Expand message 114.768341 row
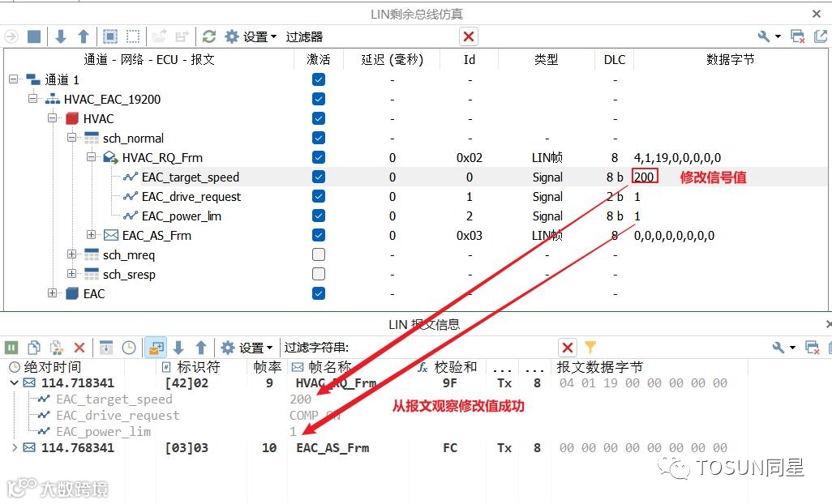Viewport: 832px width, 504px height. (15, 448)
